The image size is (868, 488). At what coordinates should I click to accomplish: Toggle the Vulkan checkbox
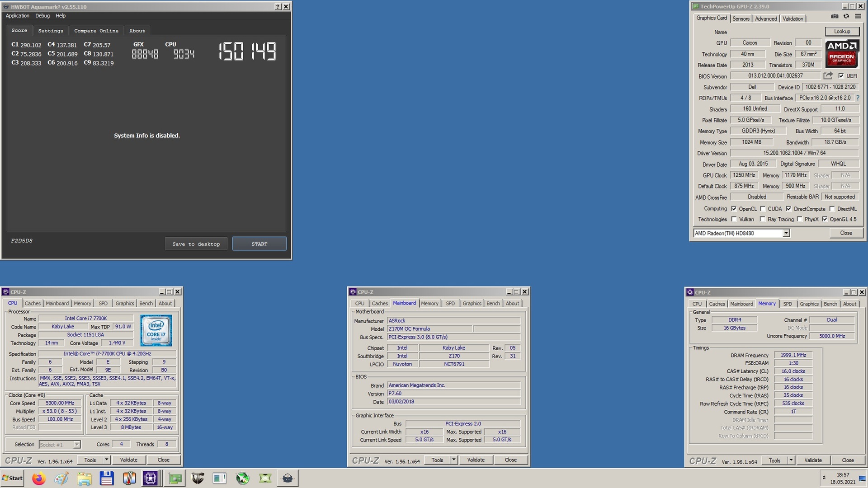(x=734, y=219)
